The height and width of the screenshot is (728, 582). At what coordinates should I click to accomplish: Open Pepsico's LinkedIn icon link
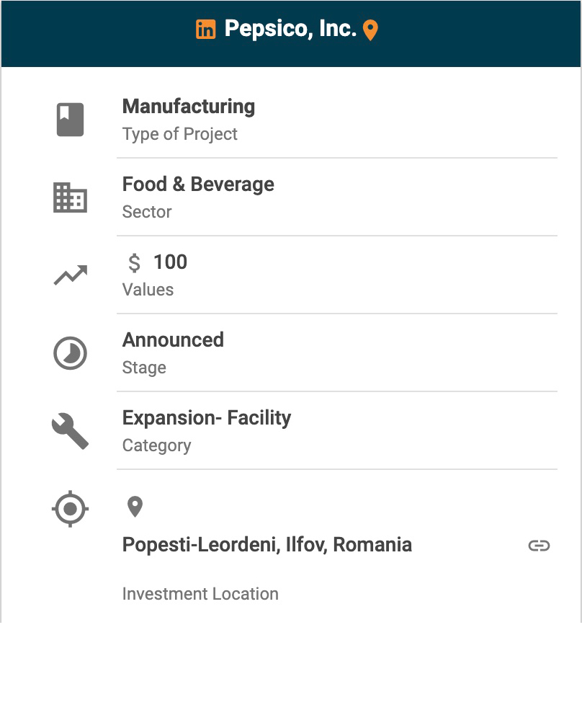pyautogui.click(x=205, y=30)
